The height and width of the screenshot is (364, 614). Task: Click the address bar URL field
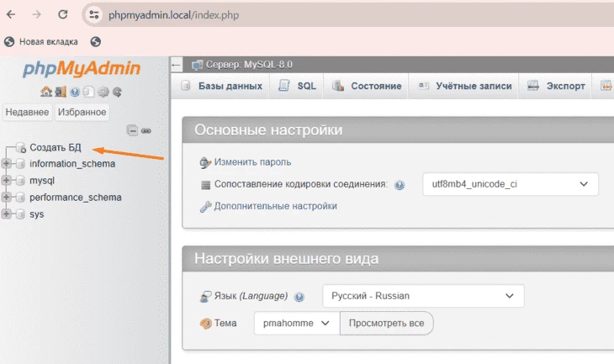tap(348, 15)
